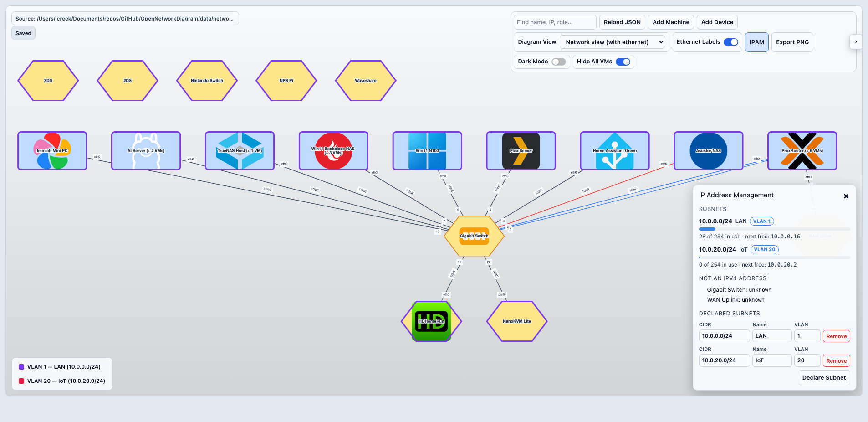Click the Add Machine button
Image resolution: width=868 pixels, height=422 pixels.
coord(671,22)
